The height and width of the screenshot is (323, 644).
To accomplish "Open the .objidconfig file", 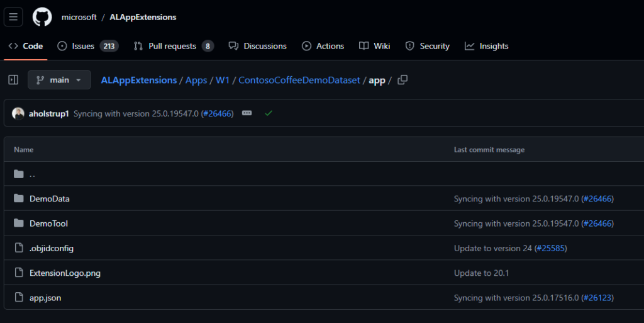I will pos(52,248).
